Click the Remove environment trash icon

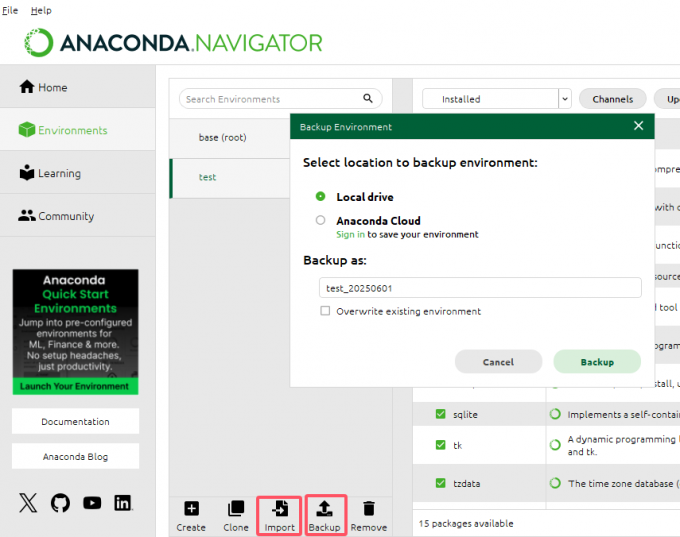pyautogui.click(x=369, y=508)
